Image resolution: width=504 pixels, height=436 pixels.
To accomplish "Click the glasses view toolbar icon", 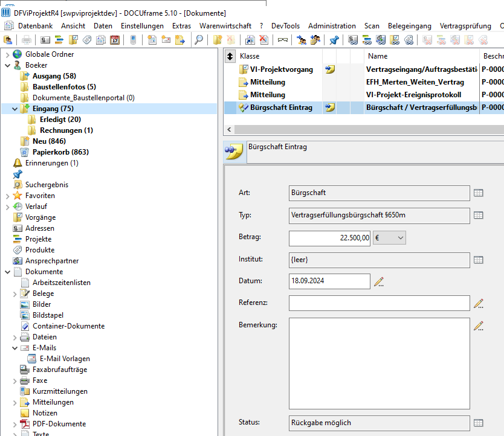I will 283,40.
